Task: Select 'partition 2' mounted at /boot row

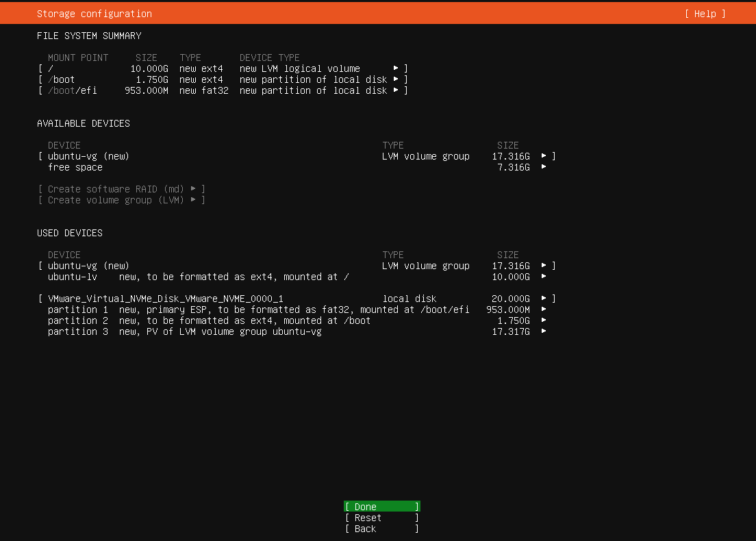Action: 297,320
